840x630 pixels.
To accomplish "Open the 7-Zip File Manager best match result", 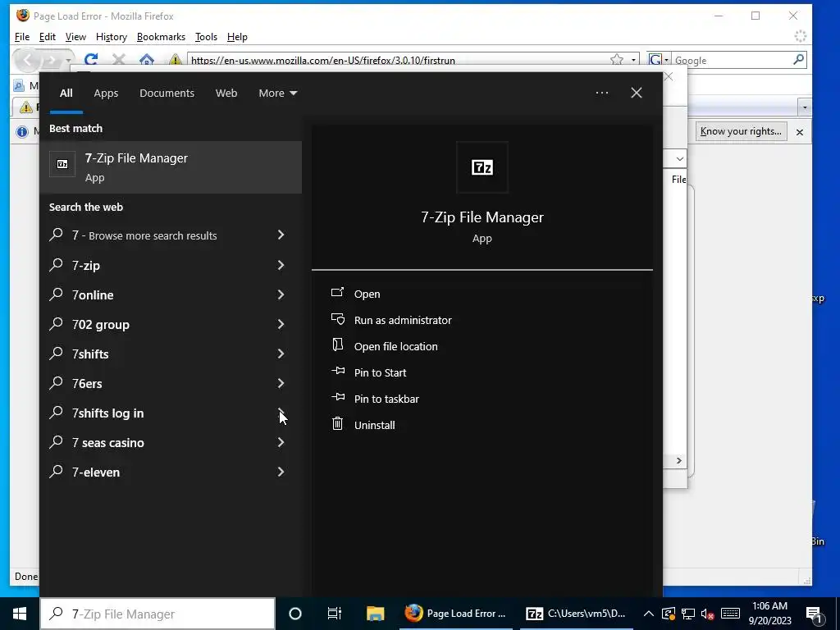I will coord(171,167).
